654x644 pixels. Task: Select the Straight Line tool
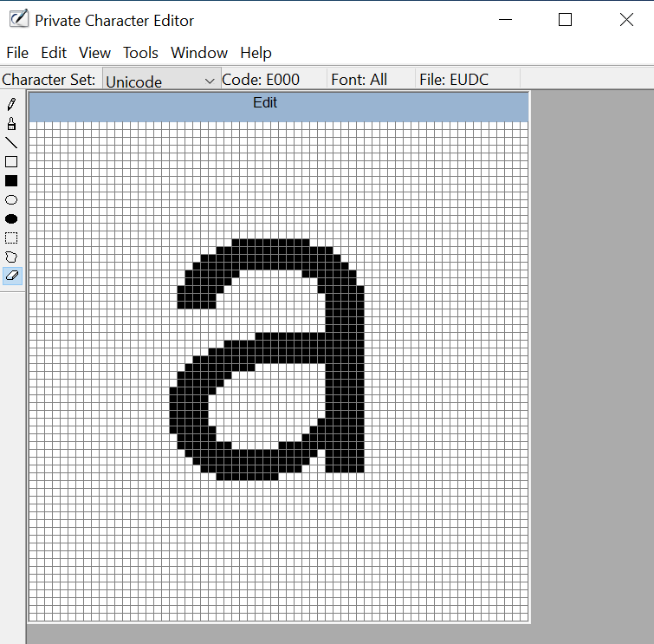click(11, 143)
